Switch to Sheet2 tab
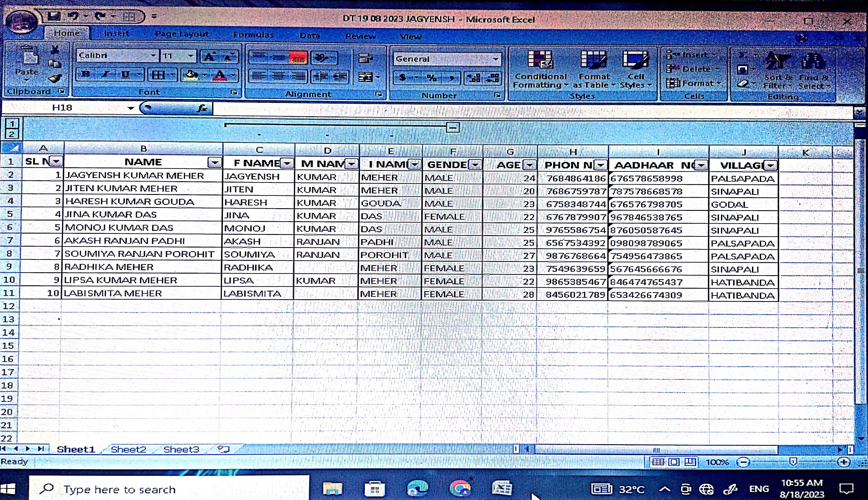 click(128, 449)
